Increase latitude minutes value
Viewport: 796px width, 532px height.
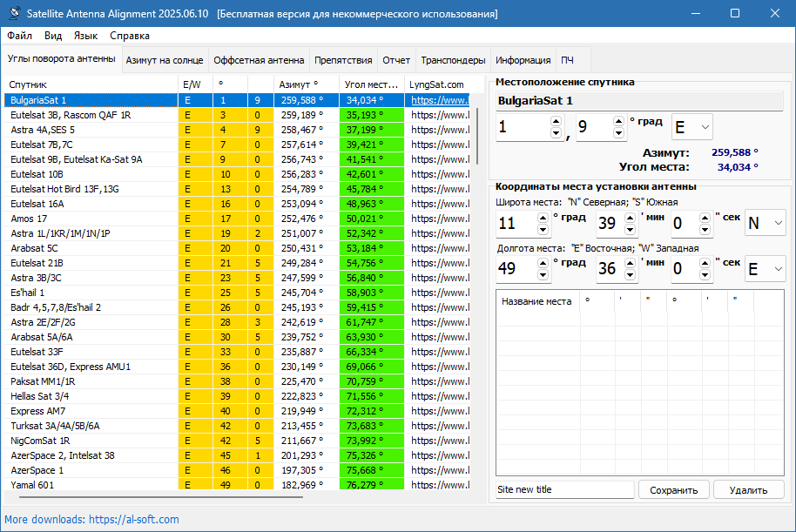coord(630,218)
